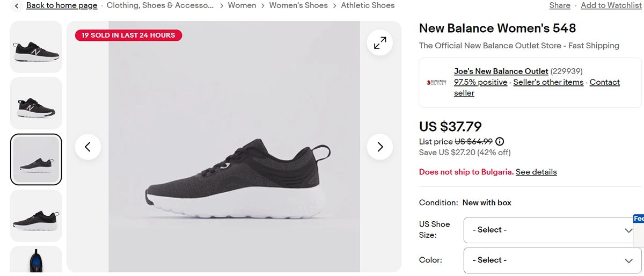The image size is (644, 276).
Task: Click the back arrow beside home page link
Action: tap(17, 5)
